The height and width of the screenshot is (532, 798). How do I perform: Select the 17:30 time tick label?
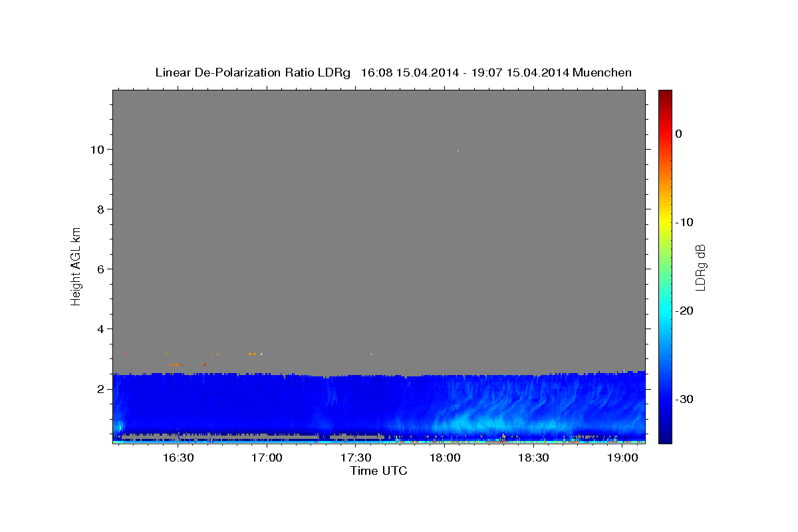click(356, 458)
